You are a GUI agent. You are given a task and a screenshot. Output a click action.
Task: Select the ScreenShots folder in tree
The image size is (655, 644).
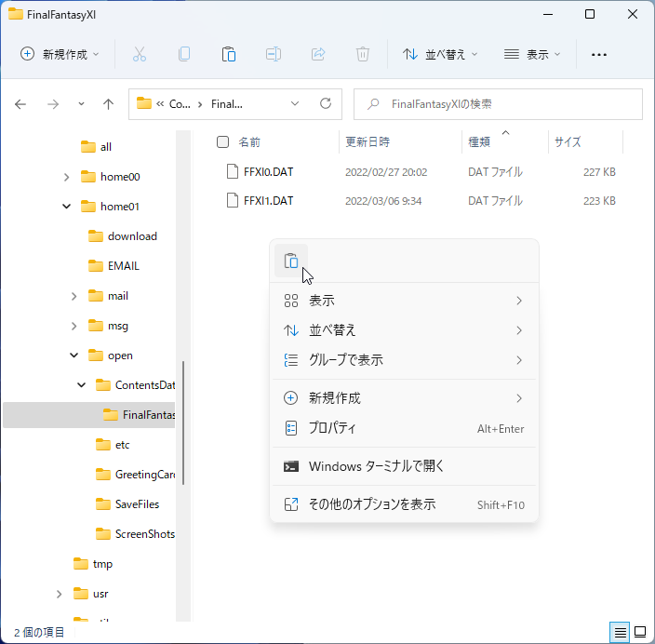tap(135, 533)
